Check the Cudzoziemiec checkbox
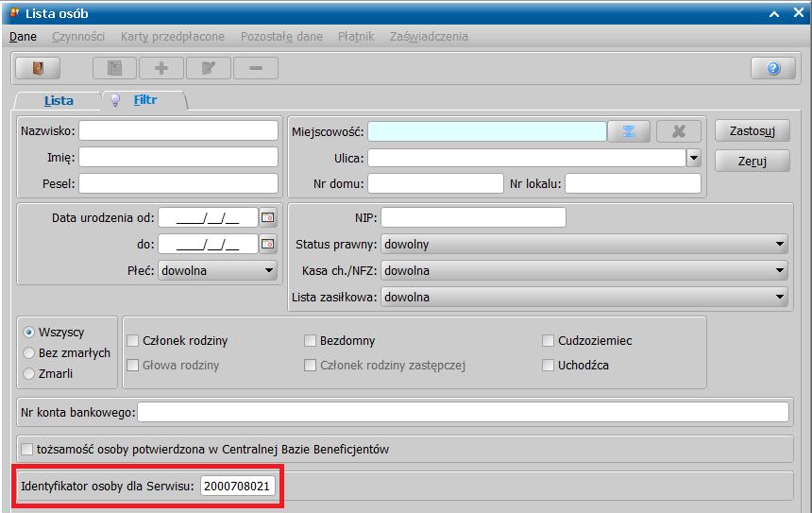This screenshot has width=812, height=513. click(548, 340)
